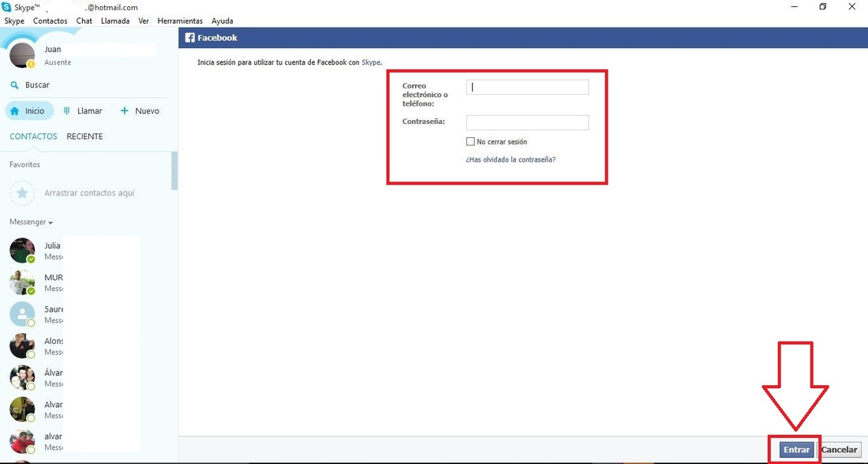Tick the No cerrar sesión checkbox
The width and height of the screenshot is (868, 464).
tap(470, 142)
